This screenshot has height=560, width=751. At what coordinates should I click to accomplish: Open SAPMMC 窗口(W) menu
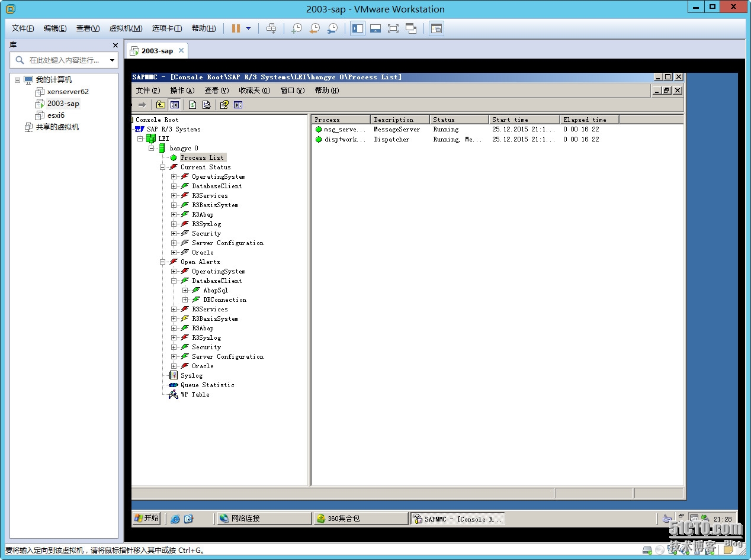coord(293,91)
